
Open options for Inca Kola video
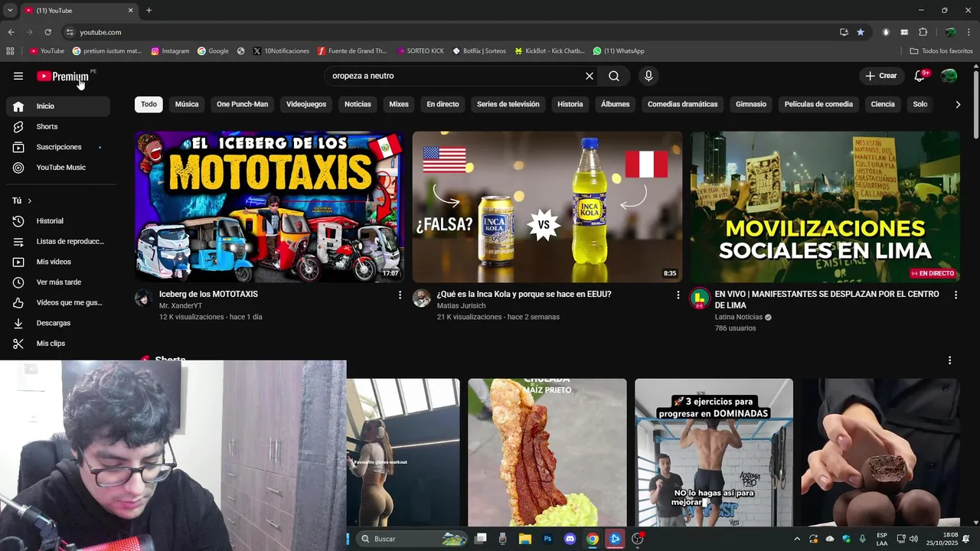pos(678,295)
